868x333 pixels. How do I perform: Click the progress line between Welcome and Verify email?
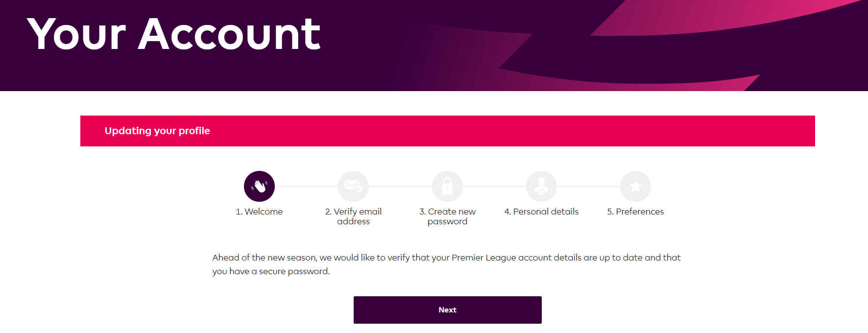(x=307, y=186)
